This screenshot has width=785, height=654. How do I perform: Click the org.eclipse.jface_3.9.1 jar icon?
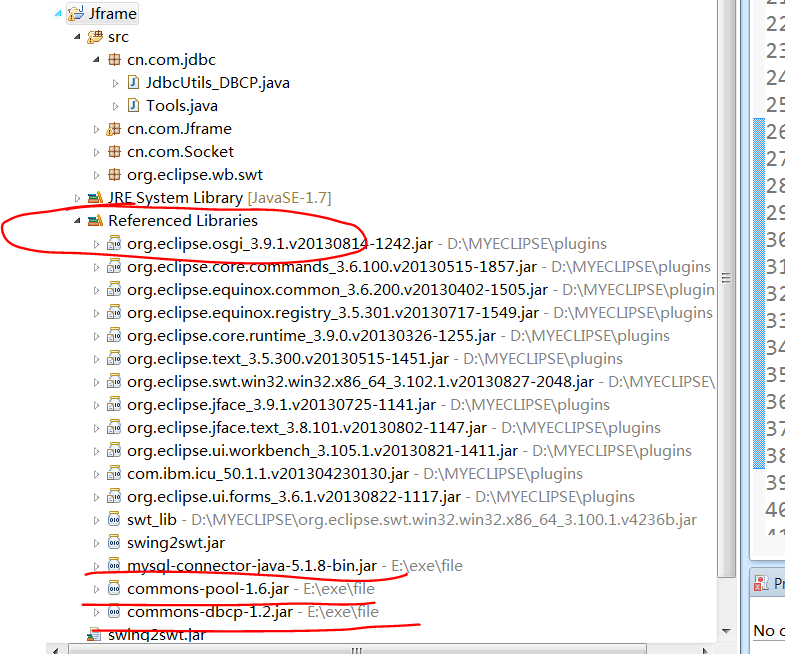point(114,405)
